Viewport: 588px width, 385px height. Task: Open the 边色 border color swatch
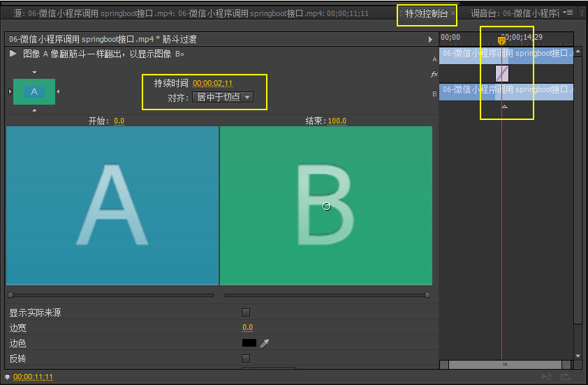tap(249, 343)
